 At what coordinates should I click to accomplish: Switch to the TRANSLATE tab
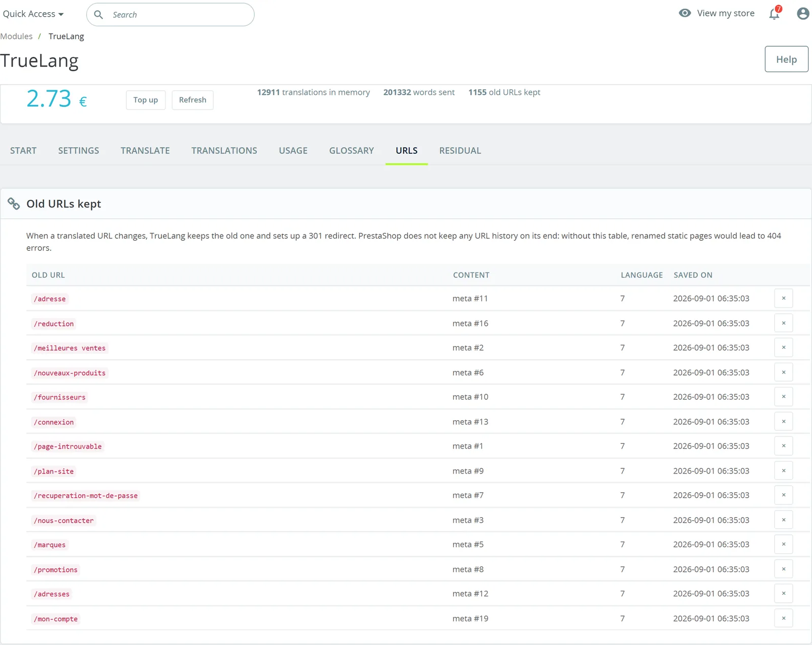pyautogui.click(x=145, y=151)
